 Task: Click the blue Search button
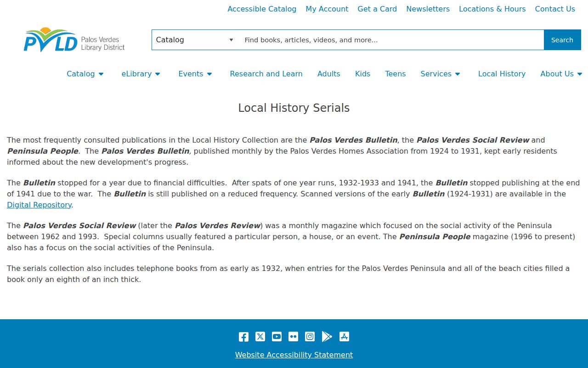[562, 40]
